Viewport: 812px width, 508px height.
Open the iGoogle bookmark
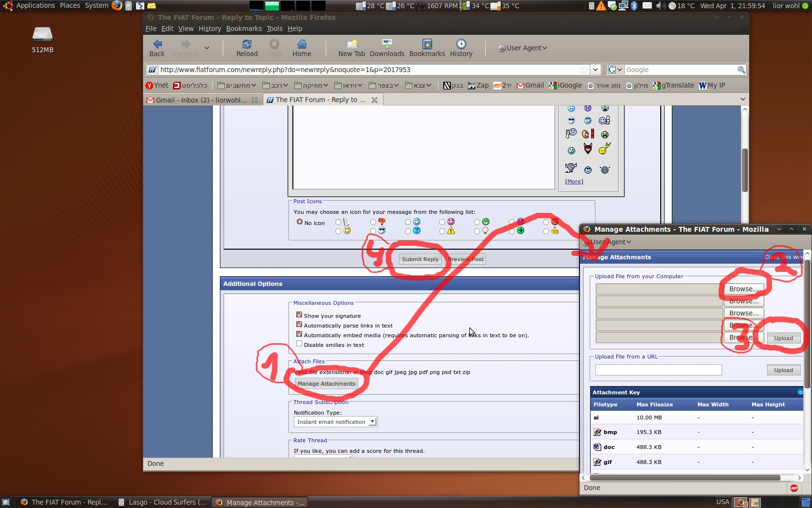(565, 85)
